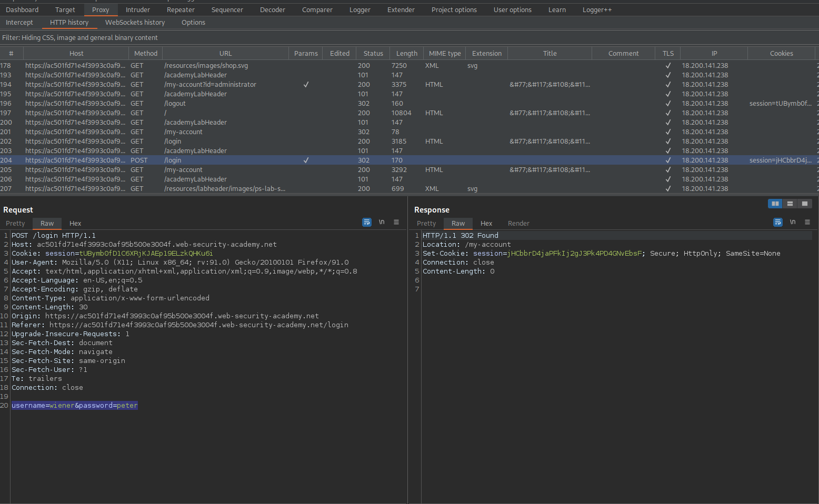
Task: Click the username=wiener&password=peter request body
Action: [75, 406]
